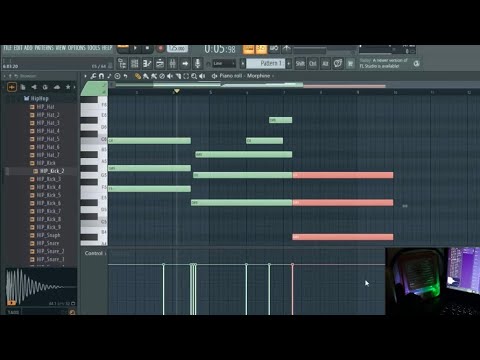
Task: Click the browser files page icon
Action: [23, 87]
